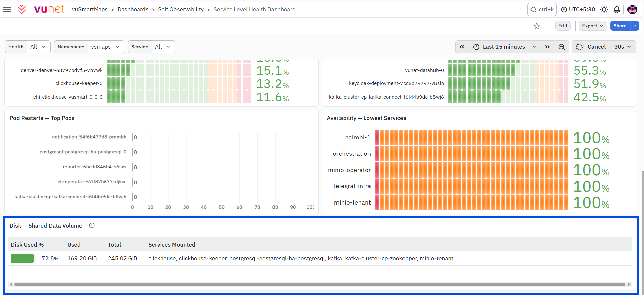
Task: Open the notifications bell
Action: [x=617, y=9]
